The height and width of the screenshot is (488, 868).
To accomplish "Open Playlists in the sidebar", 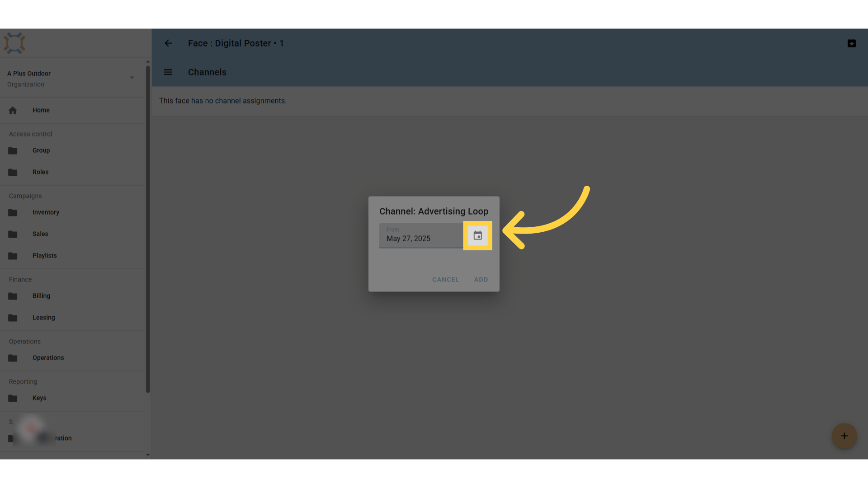I will point(72,256).
